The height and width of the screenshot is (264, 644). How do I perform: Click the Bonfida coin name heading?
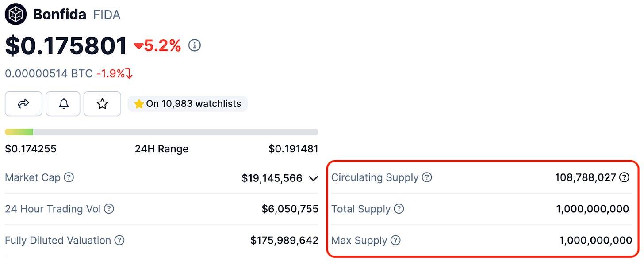[60, 15]
